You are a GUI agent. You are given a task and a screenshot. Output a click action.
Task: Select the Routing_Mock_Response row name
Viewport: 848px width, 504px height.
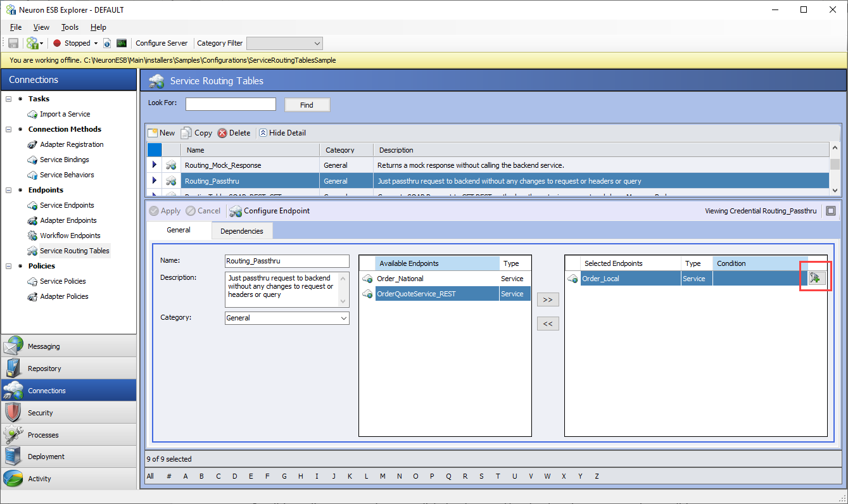click(x=223, y=165)
